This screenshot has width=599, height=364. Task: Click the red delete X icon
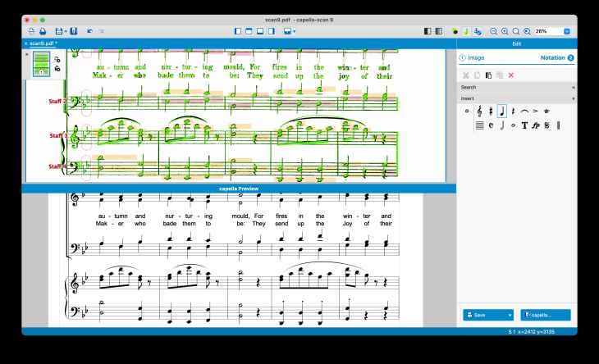coord(511,75)
